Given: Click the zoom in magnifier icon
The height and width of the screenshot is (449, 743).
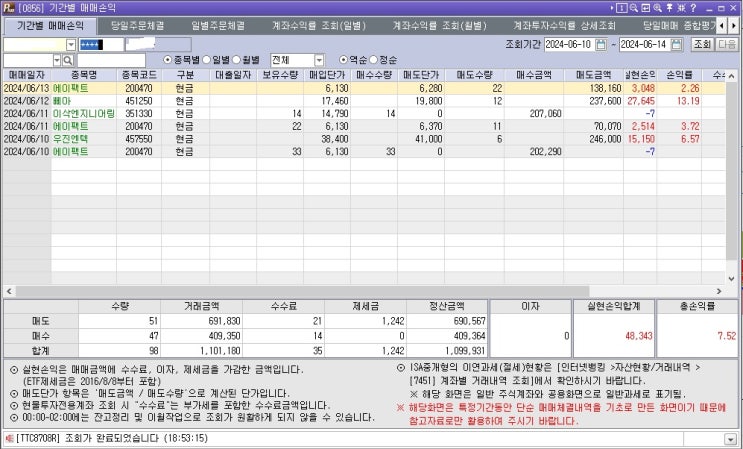Looking at the screenshot, I should coord(657,8).
